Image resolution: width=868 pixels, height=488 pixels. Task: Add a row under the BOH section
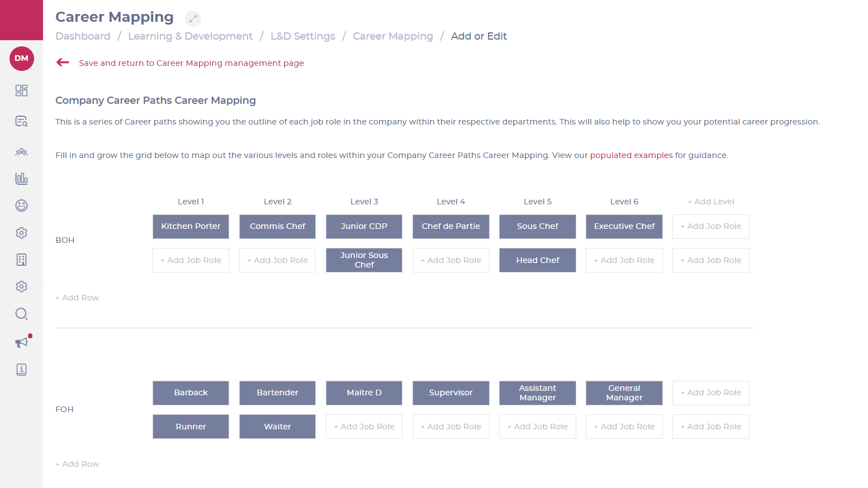77,298
